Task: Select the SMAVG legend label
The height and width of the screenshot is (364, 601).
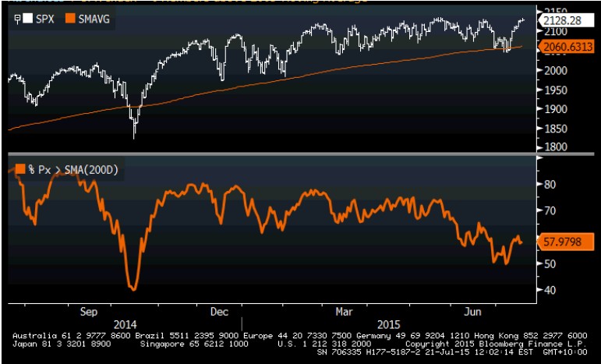Action: pos(94,19)
